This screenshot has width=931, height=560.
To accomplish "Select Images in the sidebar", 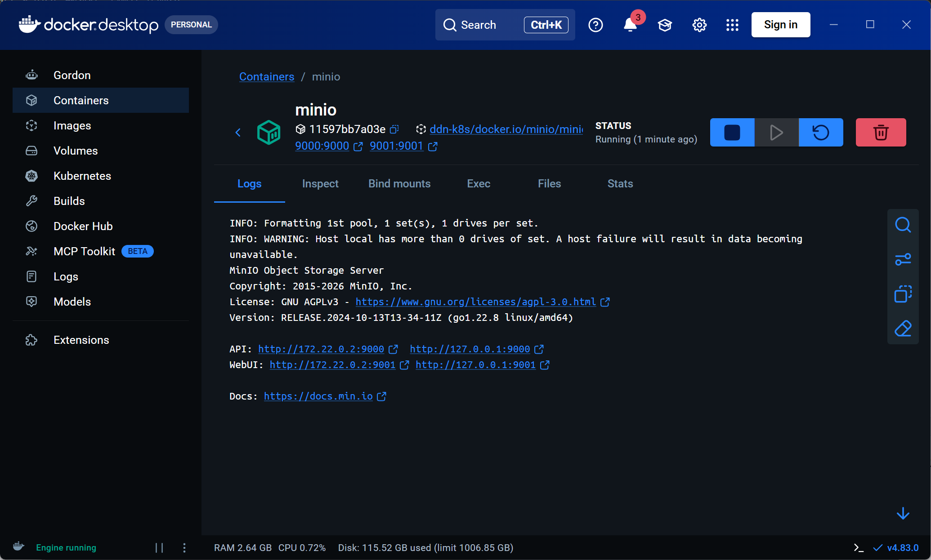I will point(101,125).
